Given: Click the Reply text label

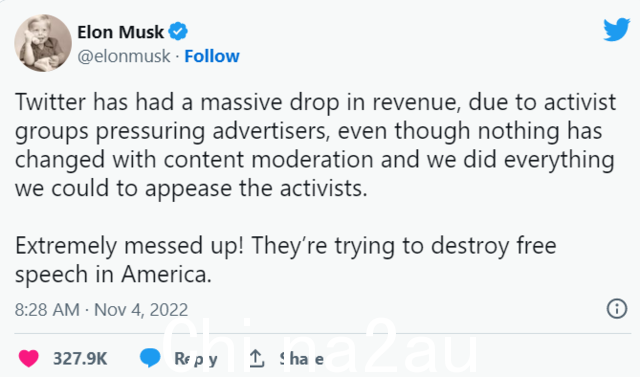Looking at the screenshot, I should [x=196, y=359].
